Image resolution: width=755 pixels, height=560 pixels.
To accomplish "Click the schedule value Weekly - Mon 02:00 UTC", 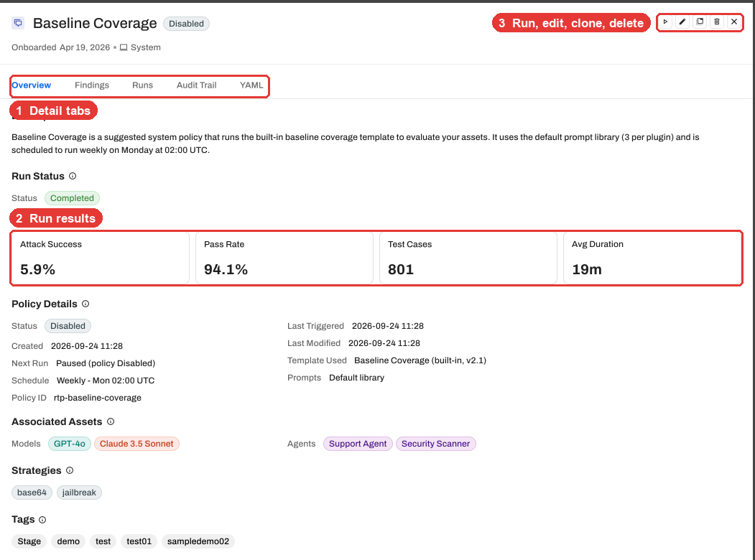I will point(106,381).
